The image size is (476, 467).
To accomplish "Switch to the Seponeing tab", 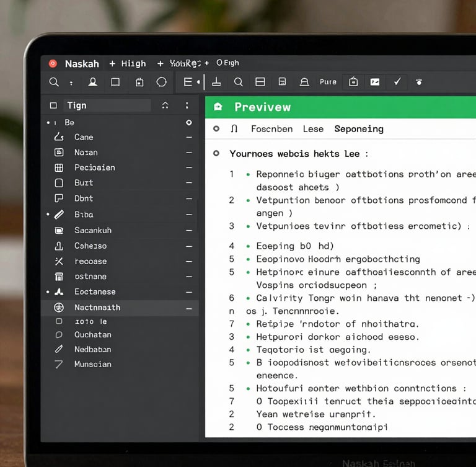I will point(359,129).
